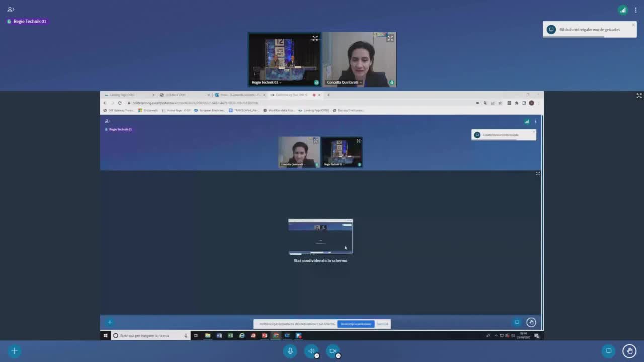
Task: Click the green connection quality icon
Action: point(623,10)
